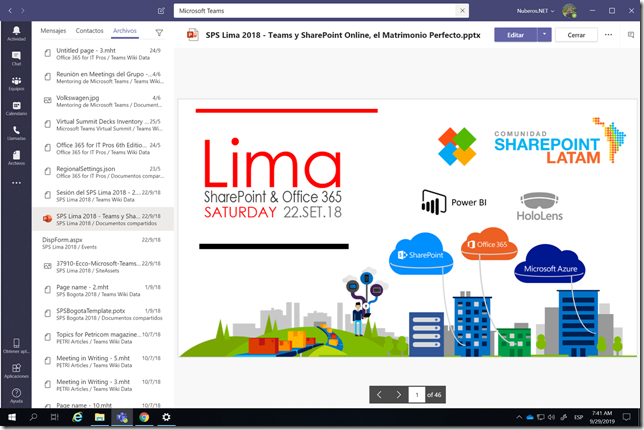Open Settings gear on the taskbar
Image resolution: width=644 pixels, height=430 pixels.
coord(166,417)
